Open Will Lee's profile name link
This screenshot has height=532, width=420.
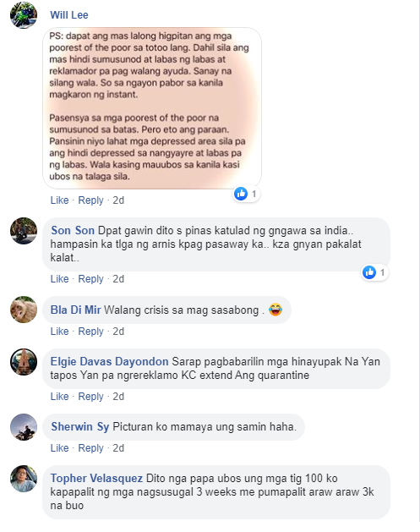point(69,15)
